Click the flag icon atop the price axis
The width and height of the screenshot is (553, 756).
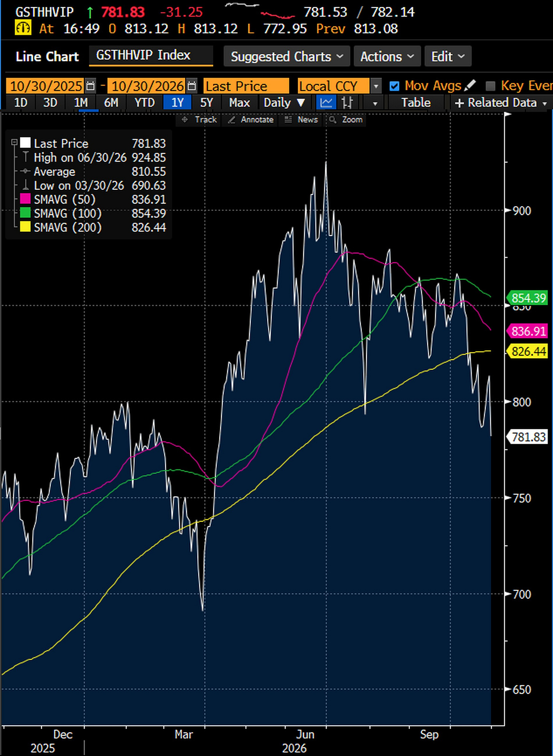[508, 115]
